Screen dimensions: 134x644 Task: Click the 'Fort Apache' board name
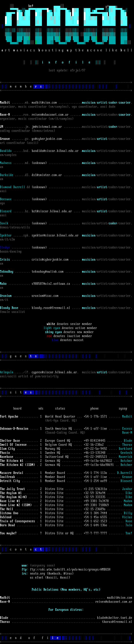click(x=9, y=416)
